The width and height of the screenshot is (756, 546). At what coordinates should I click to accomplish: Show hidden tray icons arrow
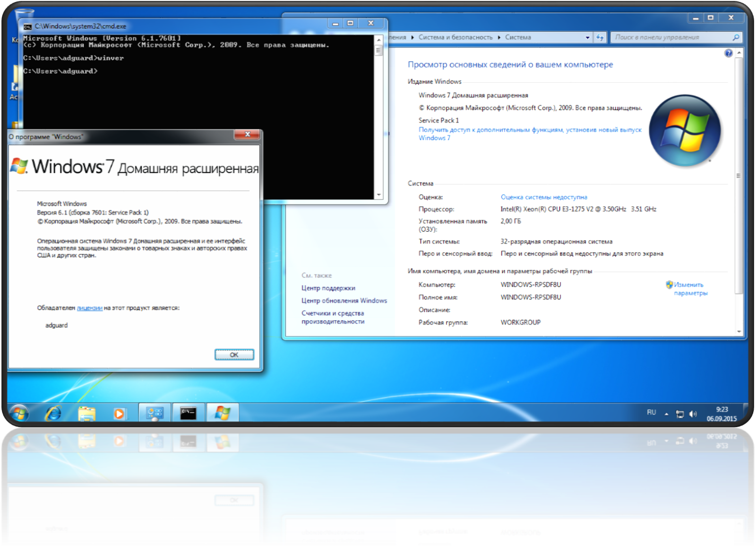coord(666,414)
